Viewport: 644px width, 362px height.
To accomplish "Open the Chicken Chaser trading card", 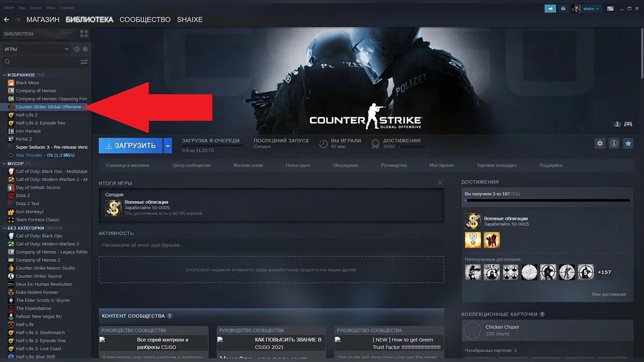I will click(x=547, y=330).
